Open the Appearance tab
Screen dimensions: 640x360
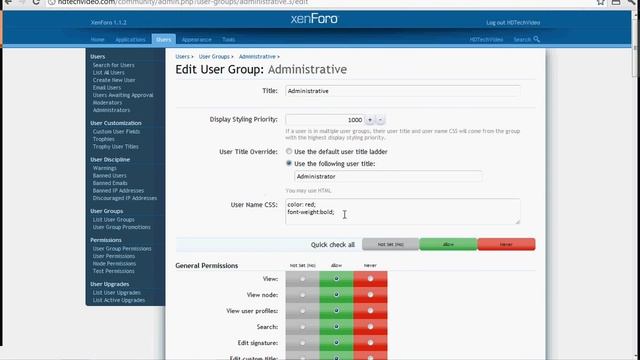[196, 40]
